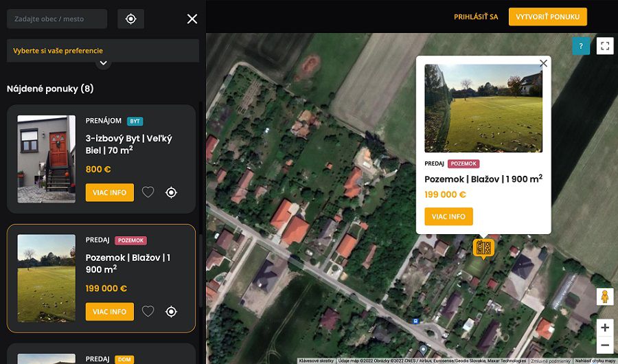
Task: Click the BYT tag on the first listing
Action: point(135,121)
